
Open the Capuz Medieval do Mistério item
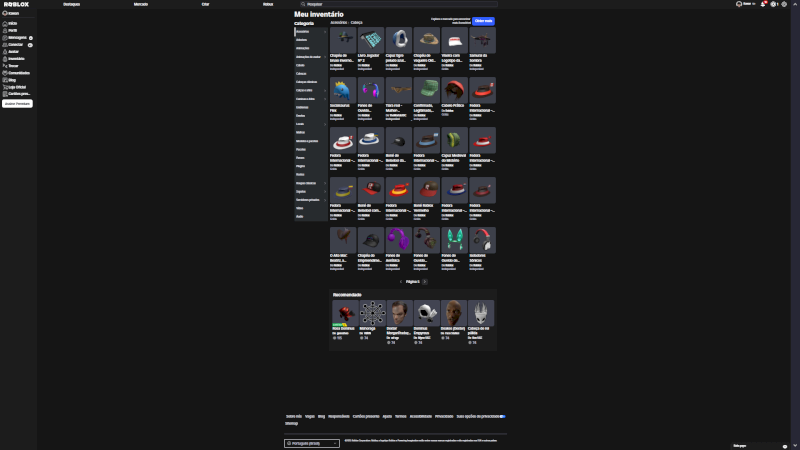pyautogui.click(x=455, y=140)
